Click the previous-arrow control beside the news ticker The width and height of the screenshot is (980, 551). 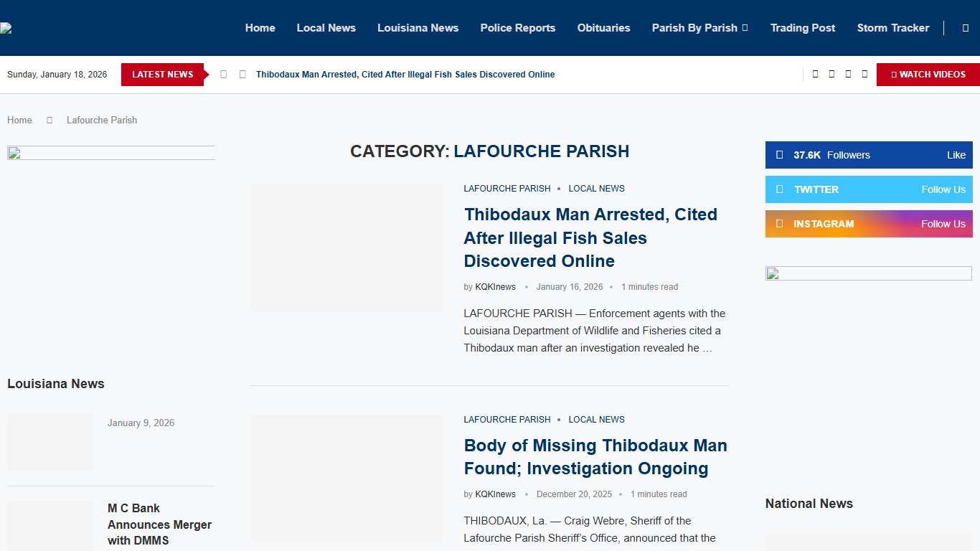tap(223, 74)
